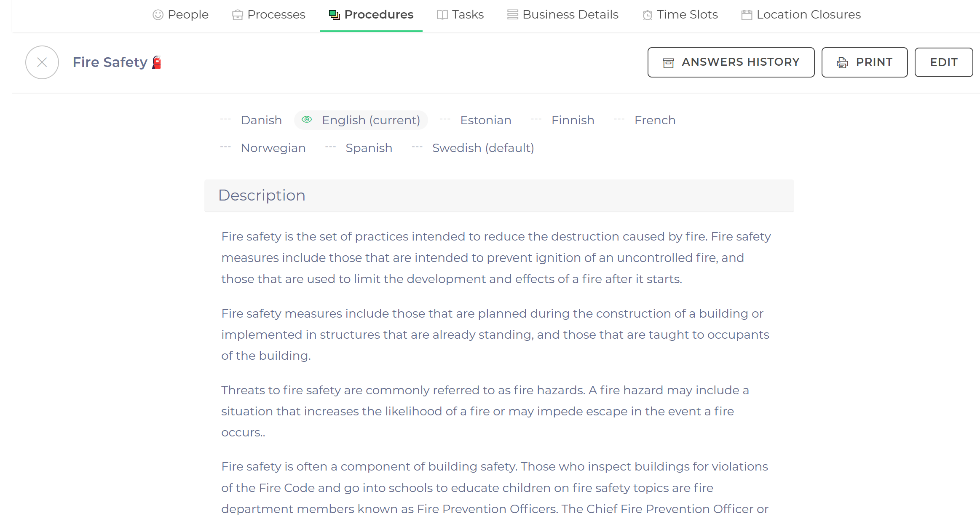Click the Edit button
The height and width of the screenshot is (519, 980).
[944, 62]
